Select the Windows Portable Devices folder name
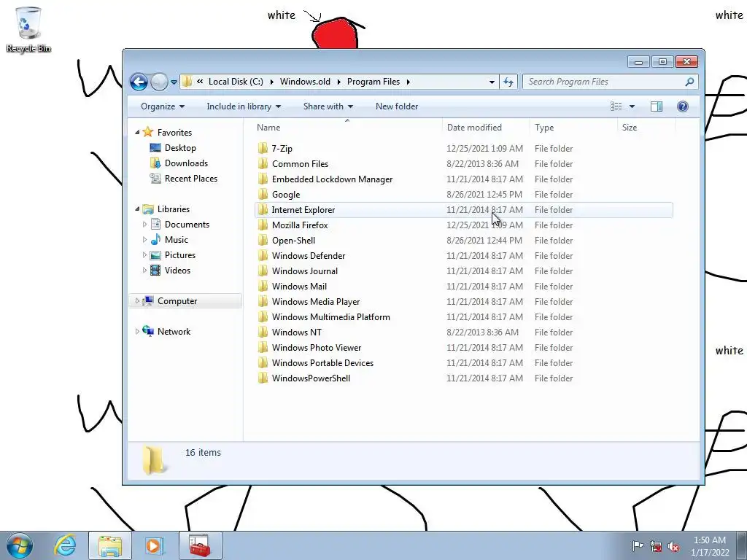 [x=322, y=363]
